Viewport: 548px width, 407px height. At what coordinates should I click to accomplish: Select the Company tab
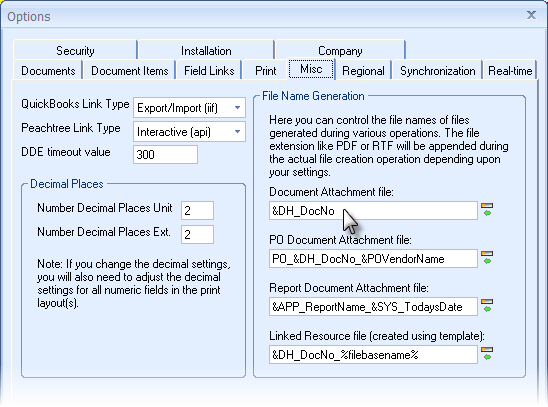click(340, 51)
